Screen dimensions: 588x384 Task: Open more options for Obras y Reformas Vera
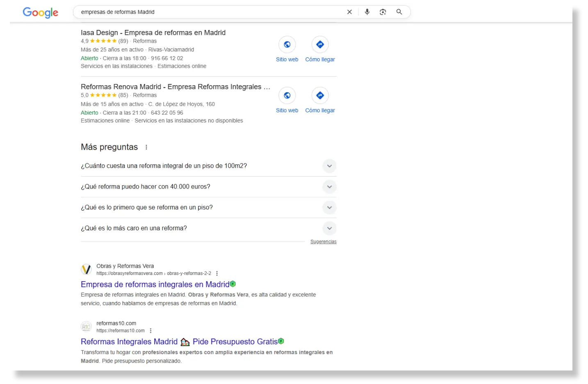pos(217,273)
